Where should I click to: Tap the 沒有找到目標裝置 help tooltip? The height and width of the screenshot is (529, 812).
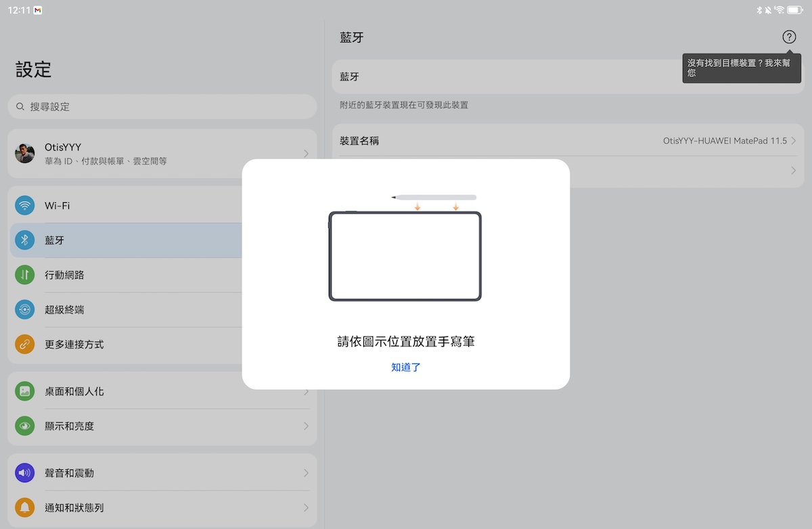[x=742, y=68]
